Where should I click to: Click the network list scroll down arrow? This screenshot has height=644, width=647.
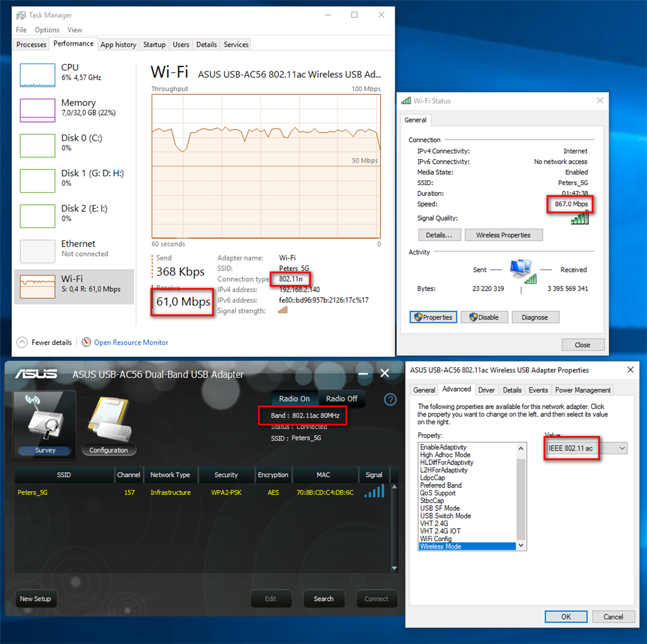pos(394,568)
